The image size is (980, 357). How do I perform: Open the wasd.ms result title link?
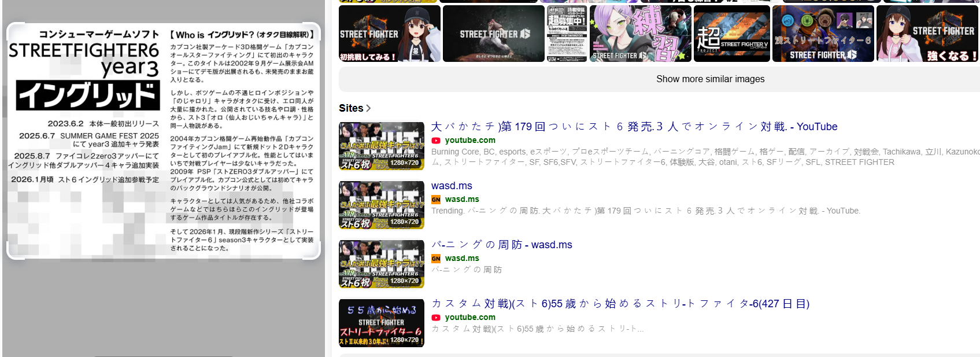(x=452, y=186)
